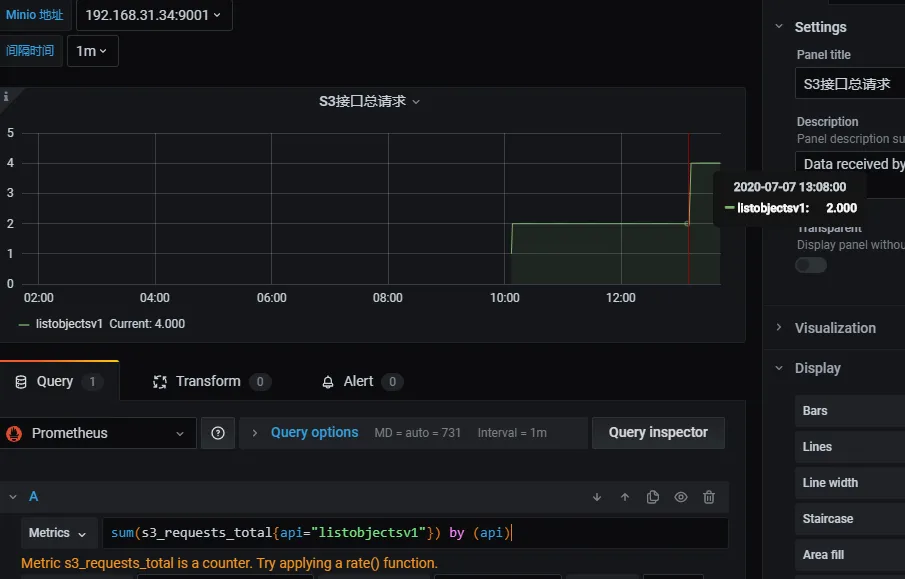
Task: Toggle listobjectsv1 series in the legend
Action: click(70, 324)
